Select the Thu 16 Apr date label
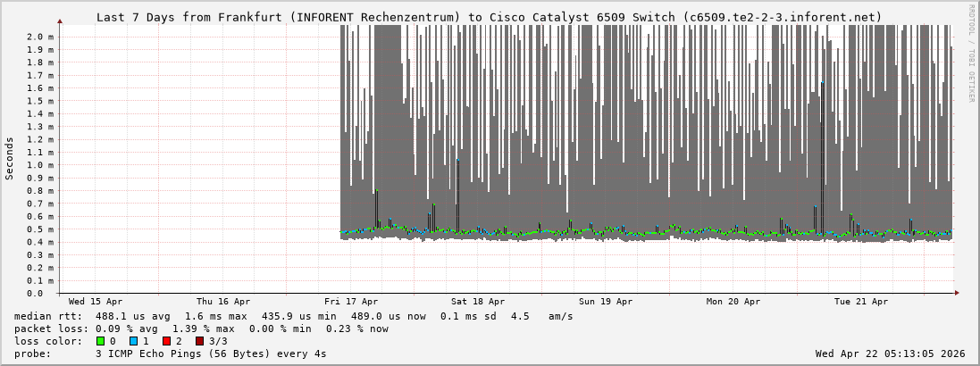This screenshot has height=366, width=980. (223, 302)
